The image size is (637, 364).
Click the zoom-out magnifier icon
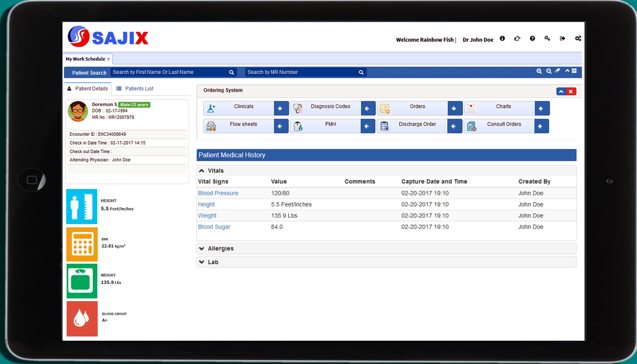549,71
